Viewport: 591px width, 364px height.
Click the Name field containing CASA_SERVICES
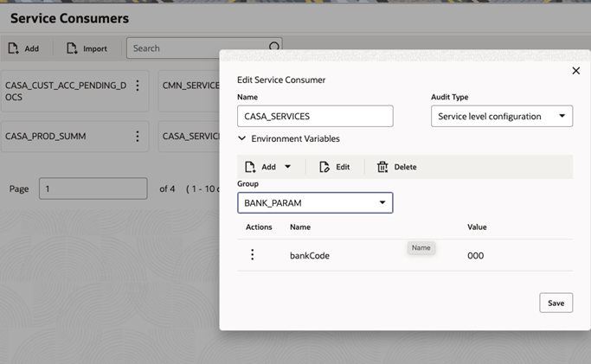[315, 116]
